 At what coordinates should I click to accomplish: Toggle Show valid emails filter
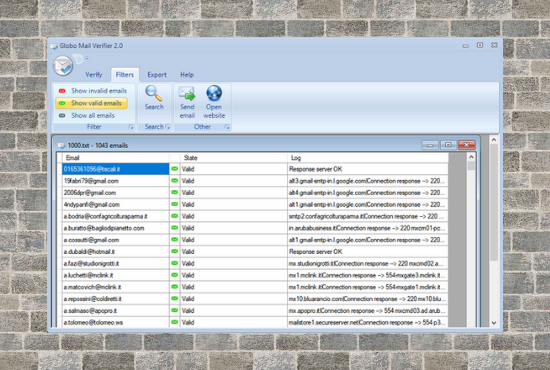(x=91, y=103)
